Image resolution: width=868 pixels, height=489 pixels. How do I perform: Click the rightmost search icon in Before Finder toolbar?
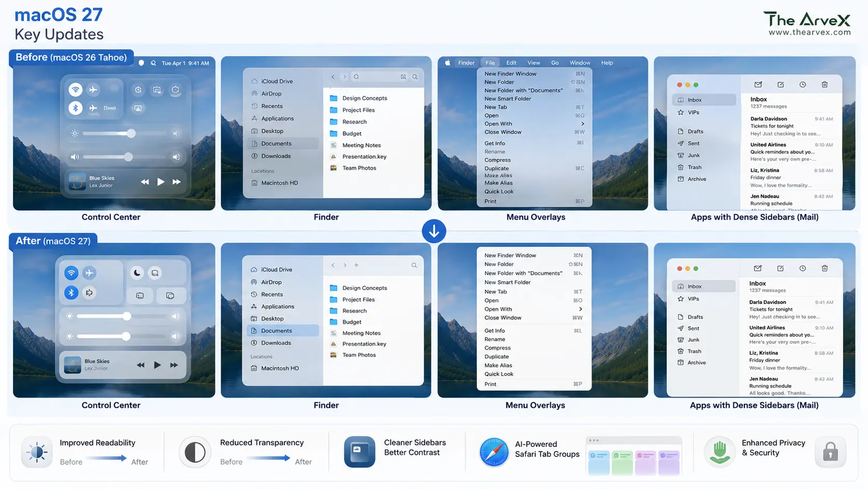[415, 77]
